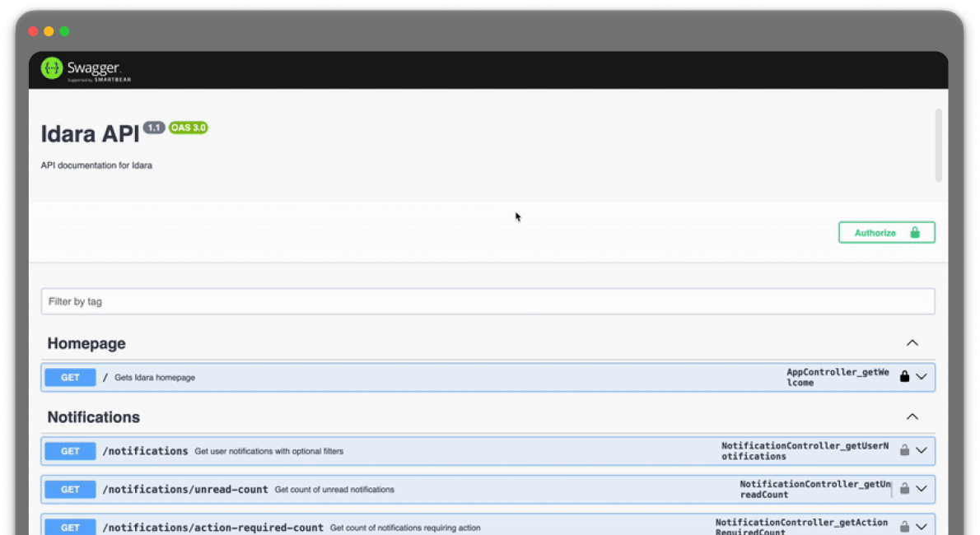The image size is (980, 535).
Task: Click GET badge for Idara homepage
Action: point(70,378)
